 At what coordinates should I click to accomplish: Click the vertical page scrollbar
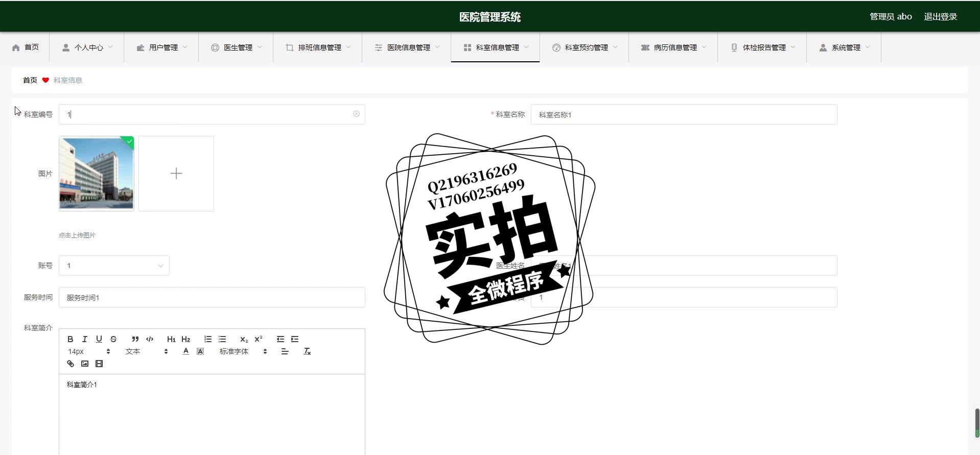(x=977, y=423)
